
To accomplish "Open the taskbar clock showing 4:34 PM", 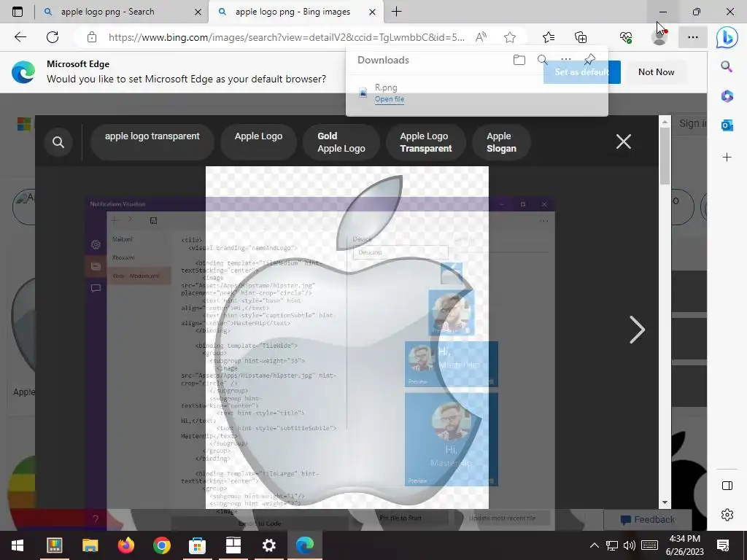I will pyautogui.click(x=684, y=545).
